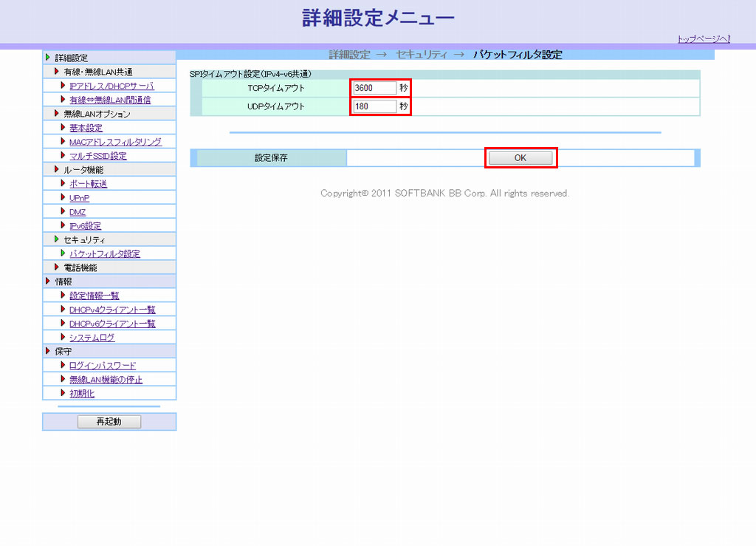Select パケットフィルタ設定 in sidebar
This screenshot has height=546, width=756.
coord(104,254)
